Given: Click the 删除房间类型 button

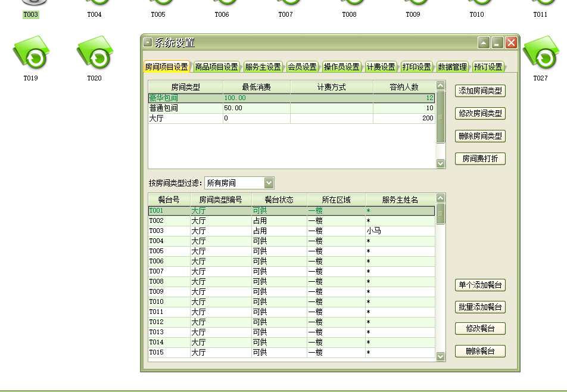Looking at the screenshot, I should (480, 136).
